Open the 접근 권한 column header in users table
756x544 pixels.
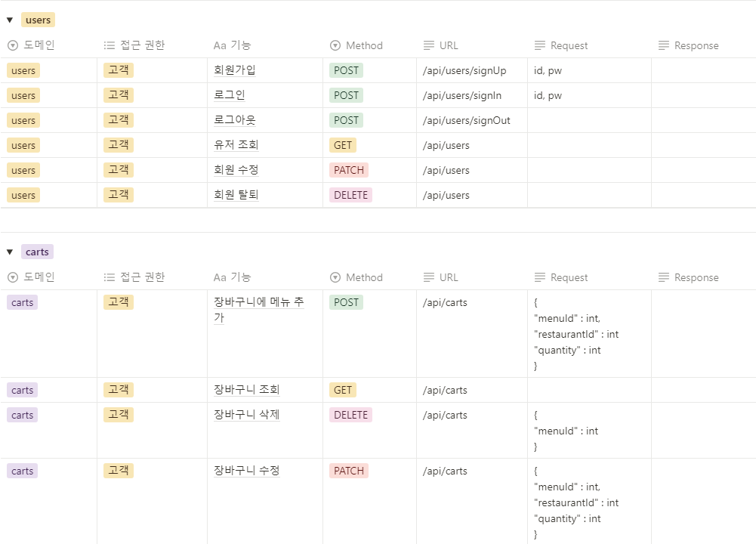click(x=153, y=45)
